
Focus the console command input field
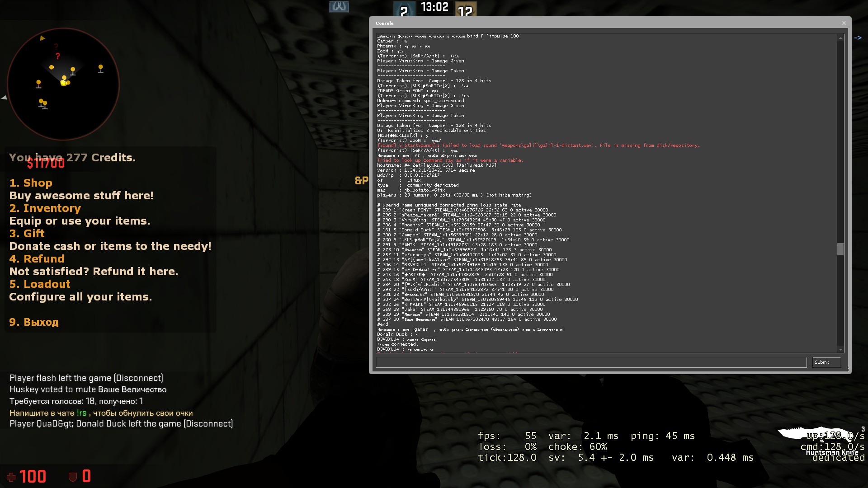click(591, 362)
